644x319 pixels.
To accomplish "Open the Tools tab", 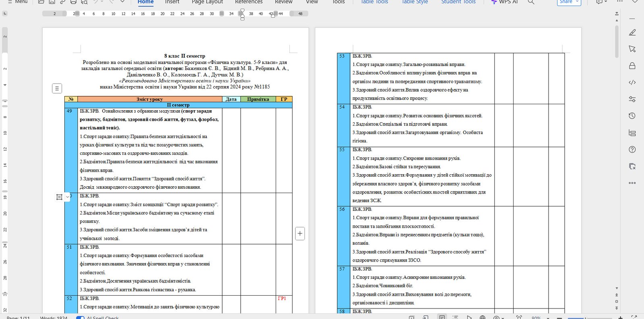I will (339, 2).
